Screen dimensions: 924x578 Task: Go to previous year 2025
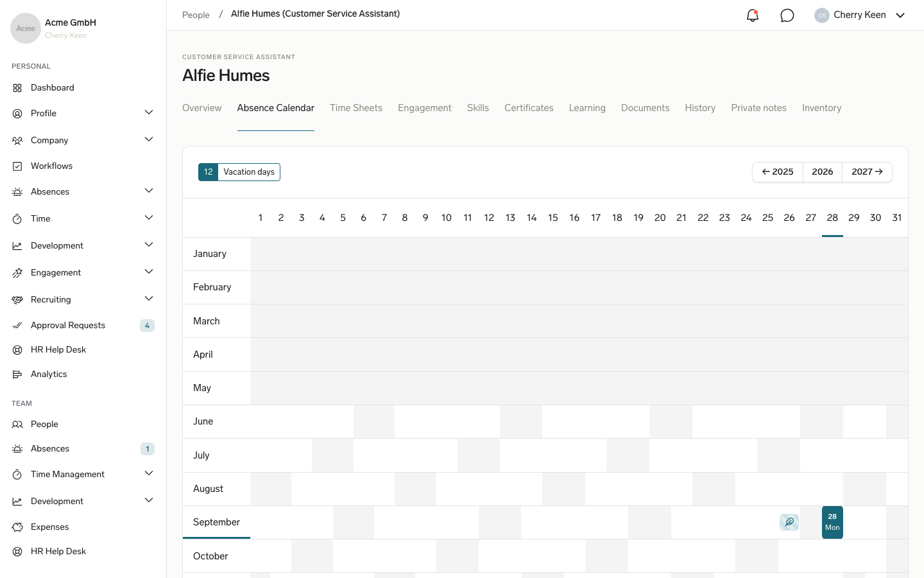(x=778, y=172)
